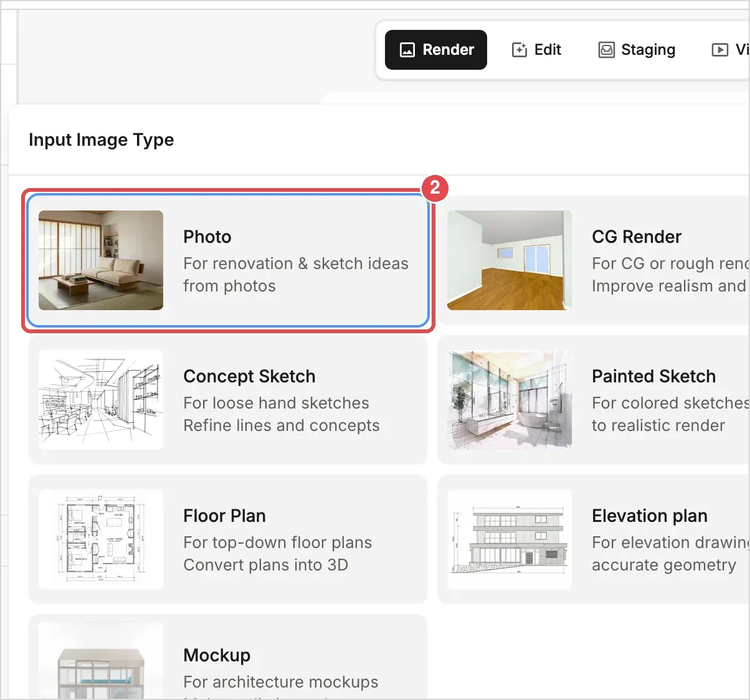Click the "For architecture mockups" text

(281, 682)
